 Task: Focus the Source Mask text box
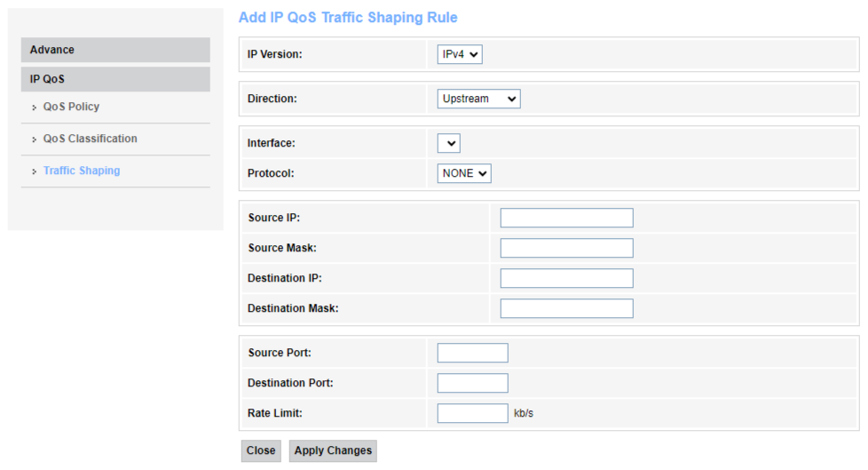point(566,248)
